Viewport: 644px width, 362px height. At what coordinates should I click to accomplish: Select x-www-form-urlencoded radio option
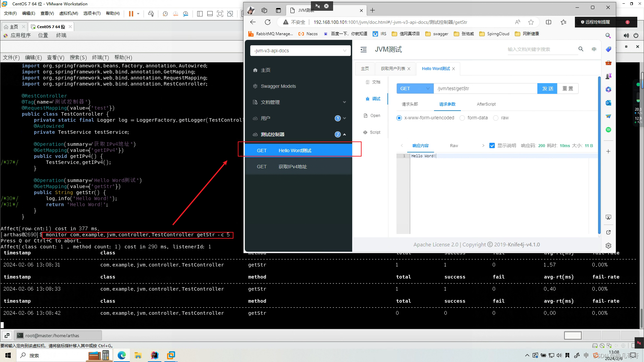399,118
